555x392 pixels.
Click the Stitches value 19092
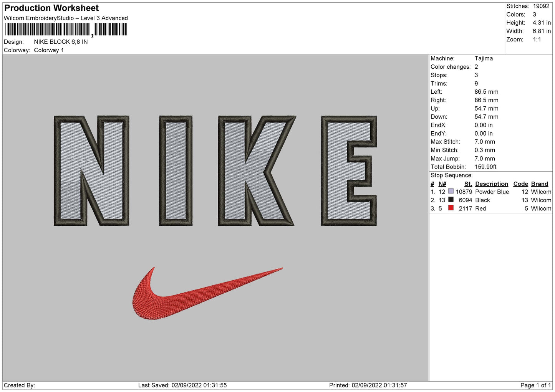coord(541,6)
